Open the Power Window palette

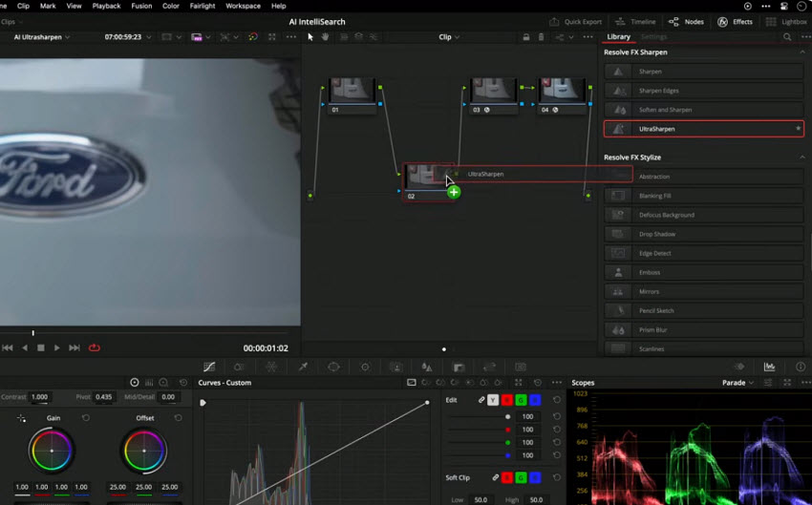coord(333,367)
